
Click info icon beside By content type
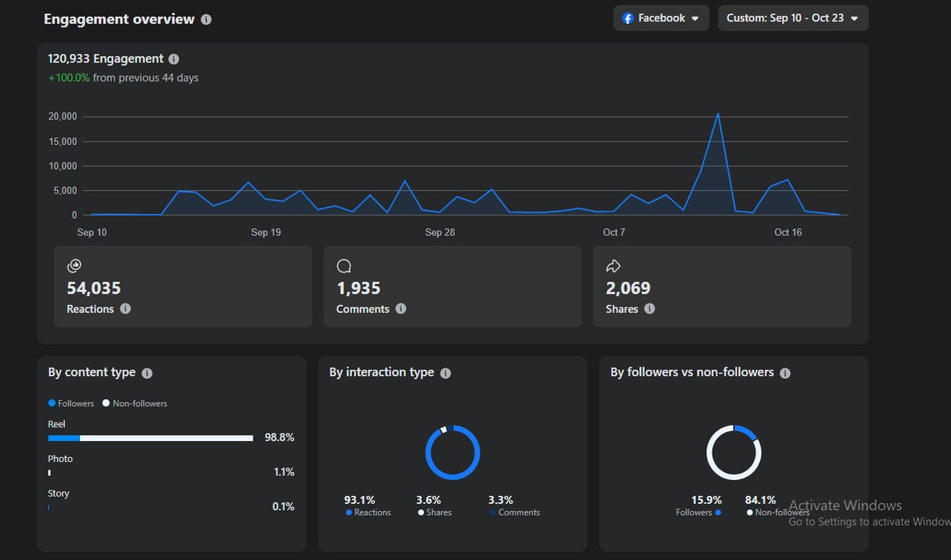pyautogui.click(x=147, y=373)
